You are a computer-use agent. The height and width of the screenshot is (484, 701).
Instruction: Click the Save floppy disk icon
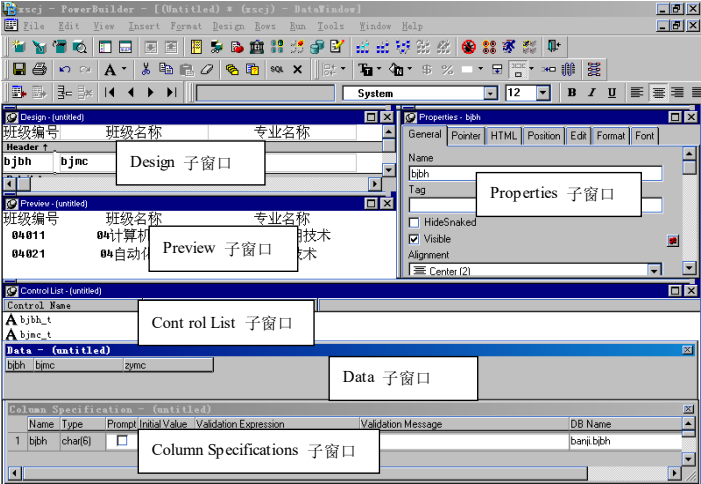pos(18,70)
